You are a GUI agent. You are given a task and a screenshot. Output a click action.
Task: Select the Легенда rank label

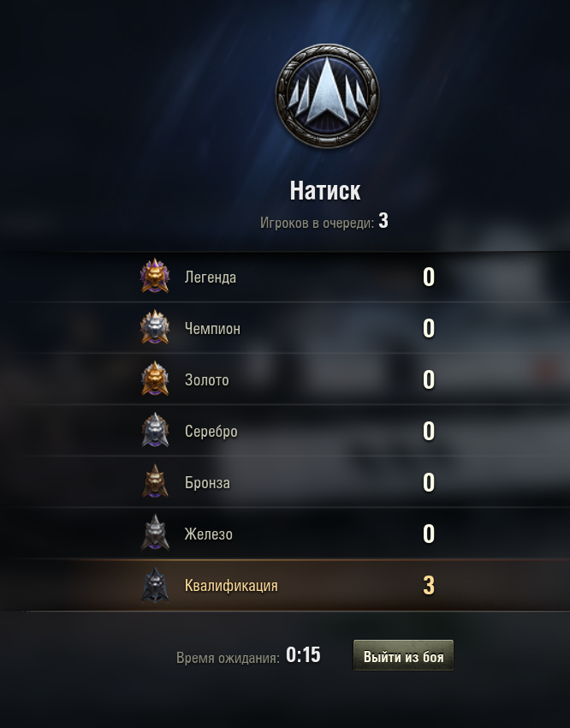tap(211, 277)
